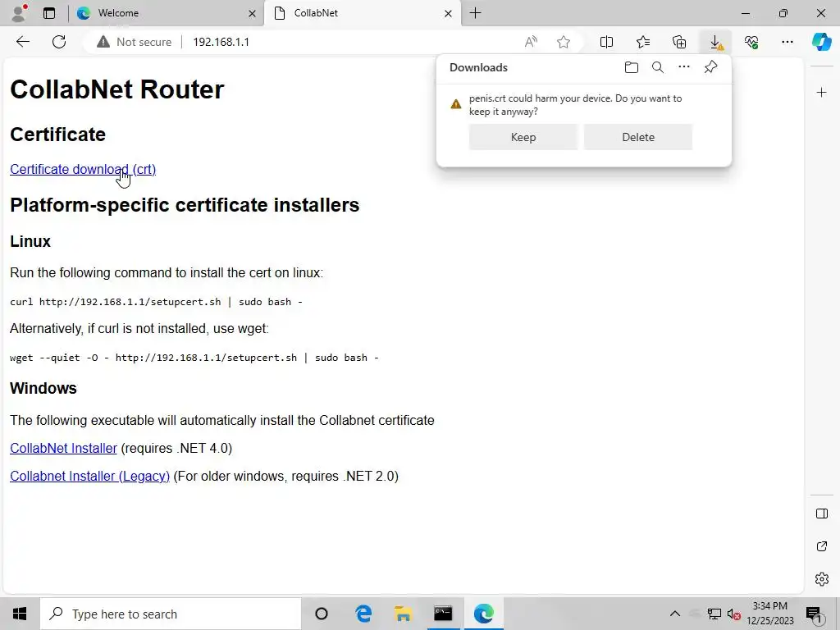Screen dimensions: 840x630
Task: Click the wget --quiet command text
Action: click(194, 358)
